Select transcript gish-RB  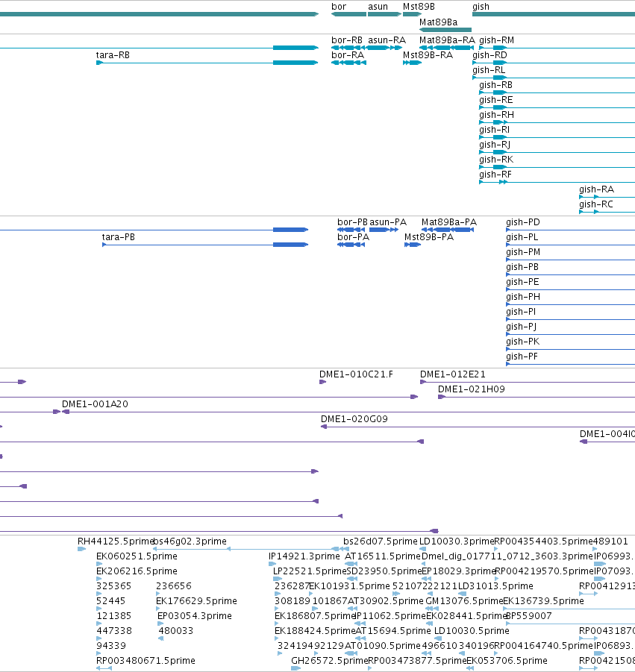[x=495, y=85]
